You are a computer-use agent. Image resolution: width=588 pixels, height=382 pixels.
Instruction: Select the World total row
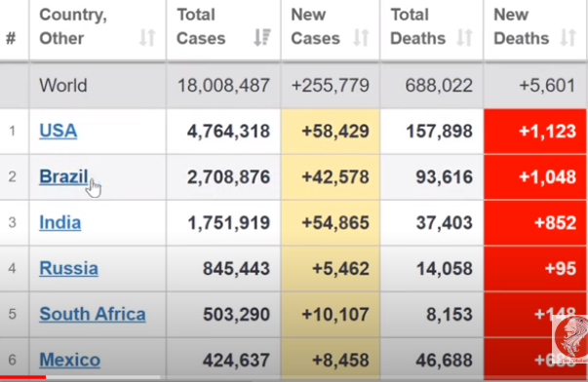pyautogui.click(x=294, y=86)
